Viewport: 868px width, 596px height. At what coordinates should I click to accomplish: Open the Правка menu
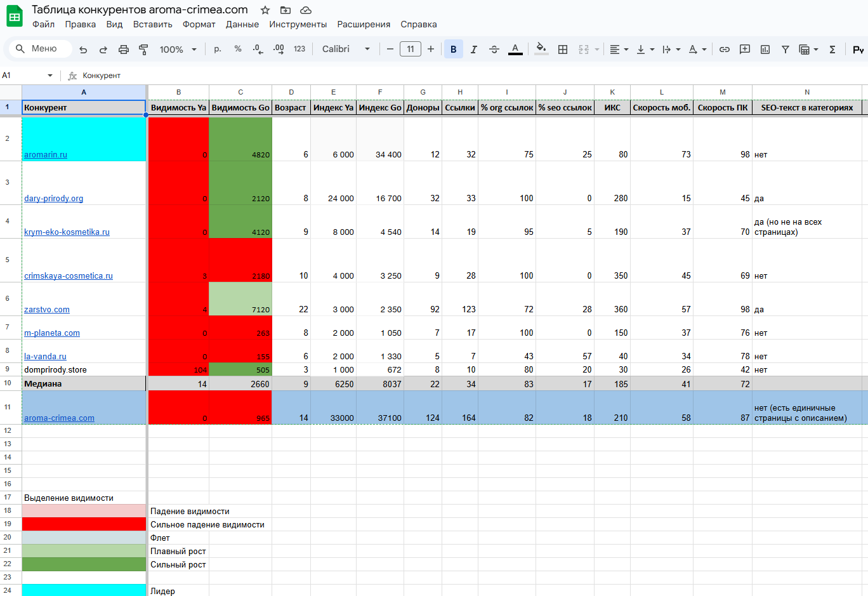81,24
